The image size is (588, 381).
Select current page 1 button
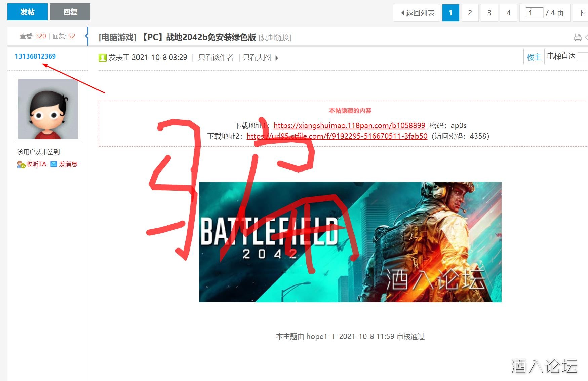(451, 13)
